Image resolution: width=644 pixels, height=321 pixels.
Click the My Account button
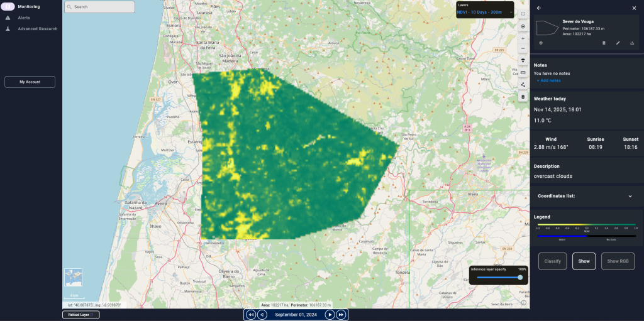[30, 82]
